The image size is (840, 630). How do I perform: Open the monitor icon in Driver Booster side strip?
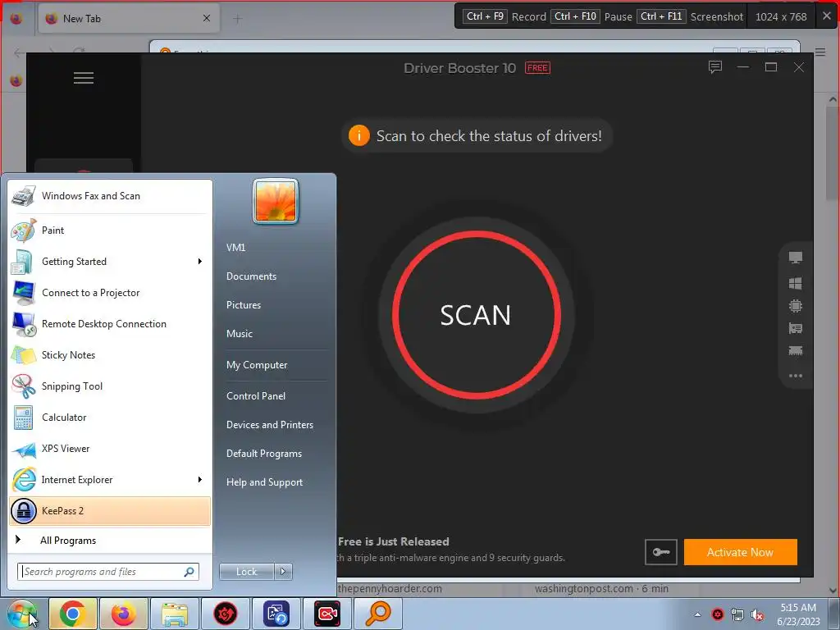coord(796,258)
